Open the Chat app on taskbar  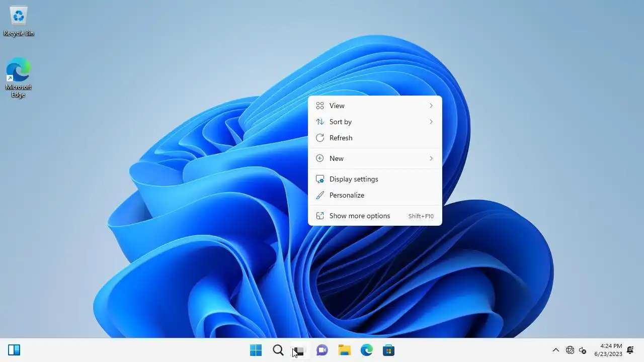[322, 350]
